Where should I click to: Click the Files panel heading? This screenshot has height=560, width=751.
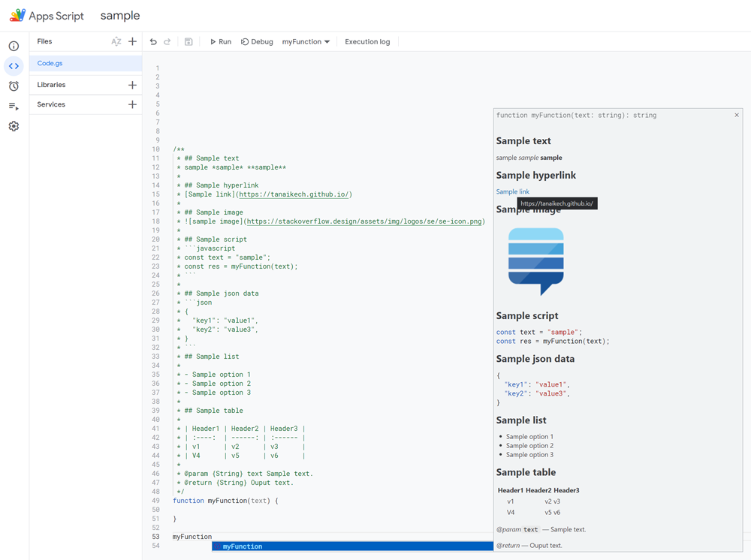[44, 41]
